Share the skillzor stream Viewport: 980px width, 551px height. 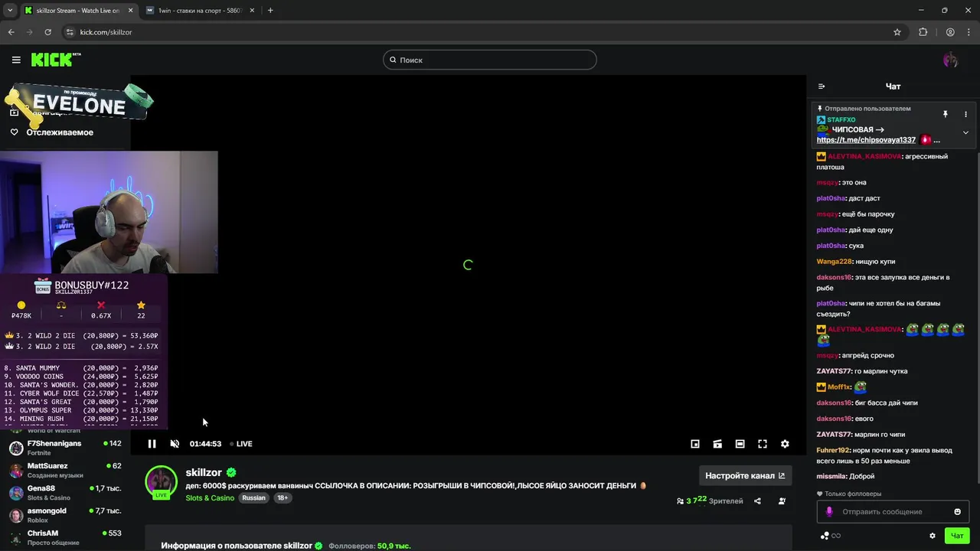757,501
